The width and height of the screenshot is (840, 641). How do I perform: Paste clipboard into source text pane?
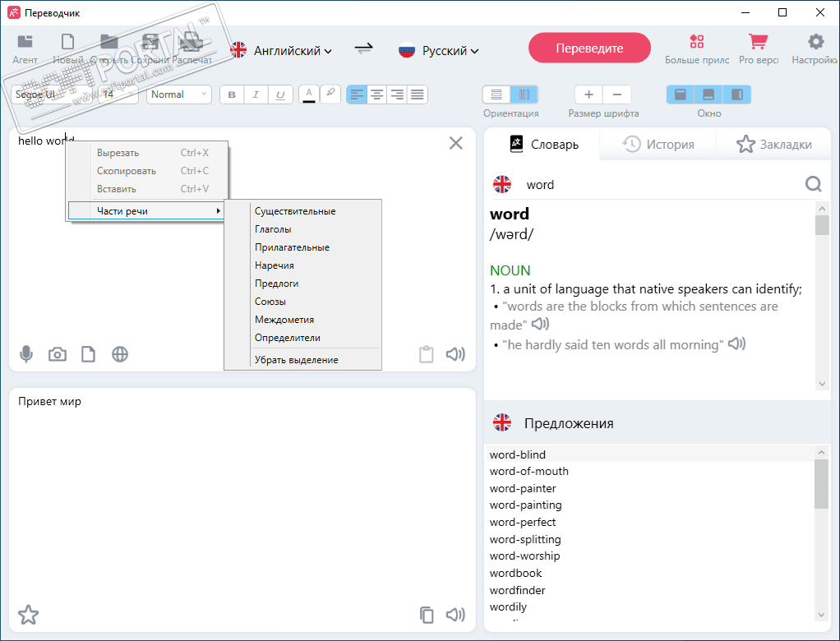pyautogui.click(x=427, y=354)
